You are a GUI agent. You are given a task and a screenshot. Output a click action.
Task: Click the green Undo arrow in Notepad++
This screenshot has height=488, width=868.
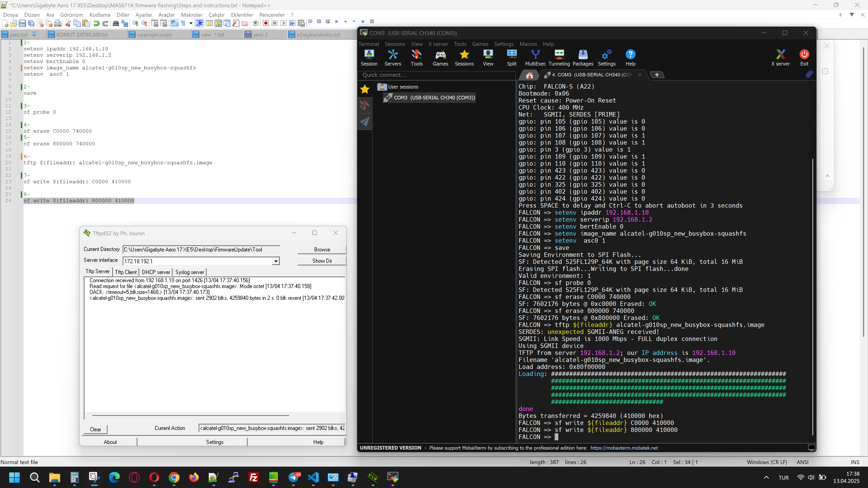(96, 23)
